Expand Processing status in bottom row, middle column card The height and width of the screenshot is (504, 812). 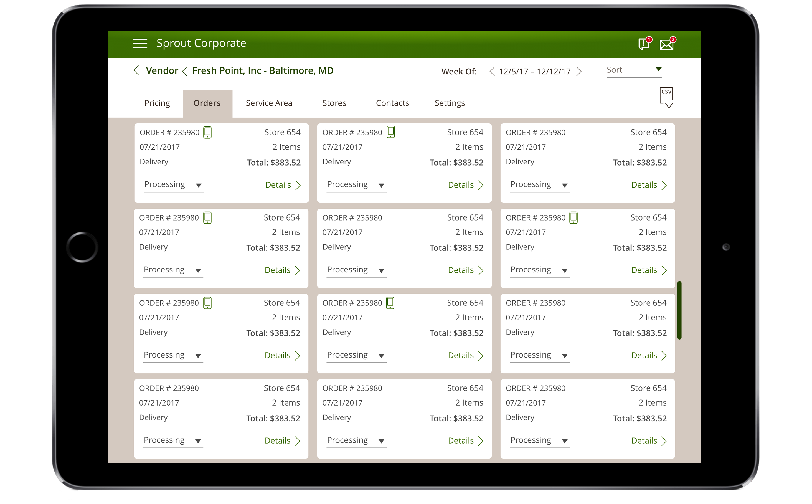tap(356, 441)
